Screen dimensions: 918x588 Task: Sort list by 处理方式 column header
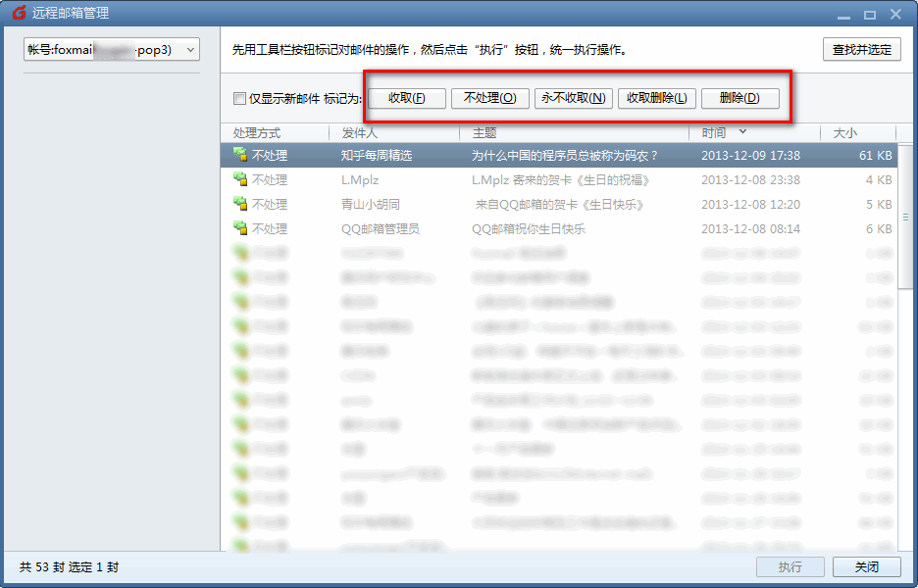coord(257,133)
